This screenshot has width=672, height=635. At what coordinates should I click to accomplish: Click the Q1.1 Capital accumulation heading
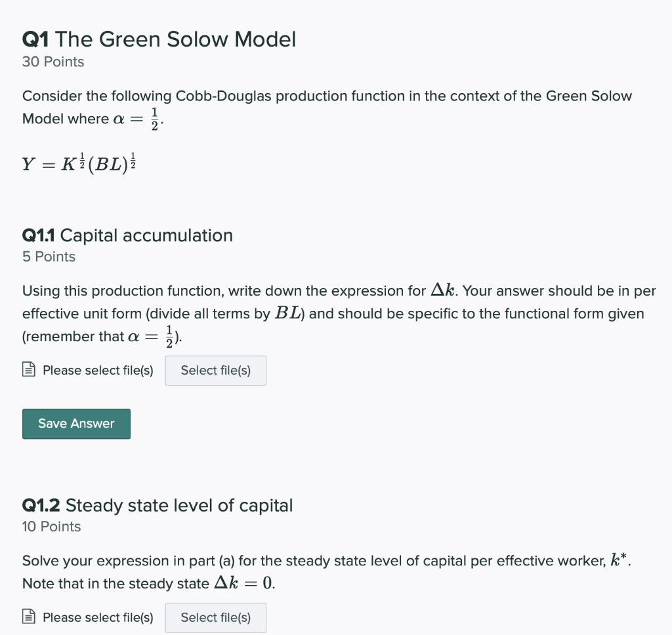click(x=127, y=236)
